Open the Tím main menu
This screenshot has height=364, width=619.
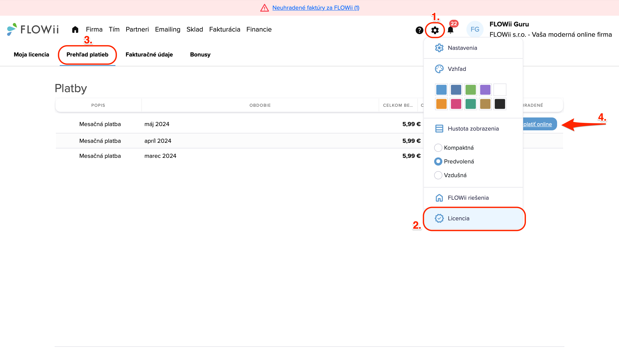click(x=114, y=29)
